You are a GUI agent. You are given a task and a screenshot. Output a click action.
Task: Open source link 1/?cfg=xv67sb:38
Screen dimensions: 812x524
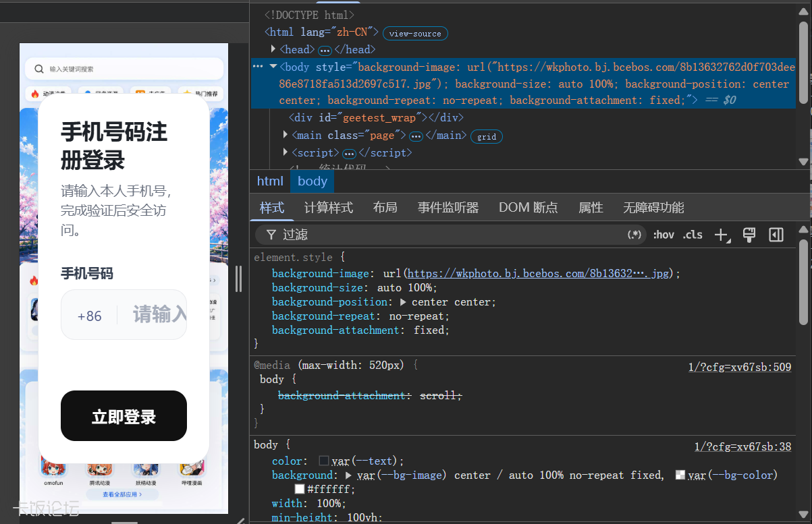click(743, 447)
